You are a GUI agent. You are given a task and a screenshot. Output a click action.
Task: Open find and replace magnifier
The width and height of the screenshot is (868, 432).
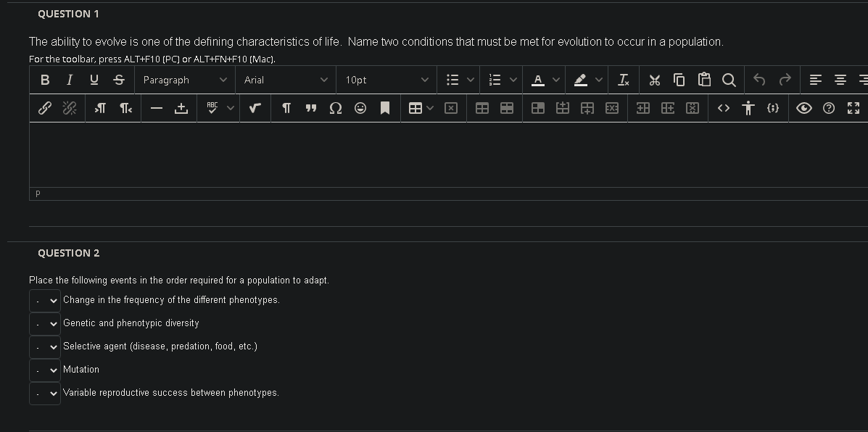click(x=729, y=80)
